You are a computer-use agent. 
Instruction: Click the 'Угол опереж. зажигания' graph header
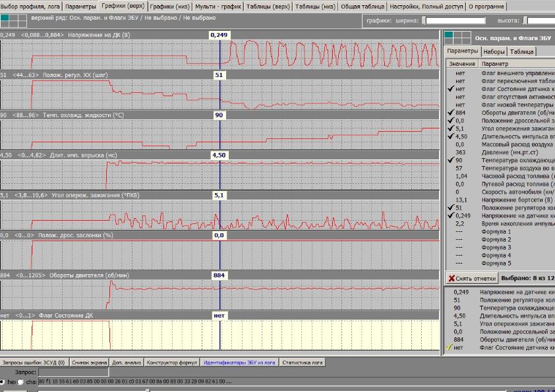click(x=219, y=195)
